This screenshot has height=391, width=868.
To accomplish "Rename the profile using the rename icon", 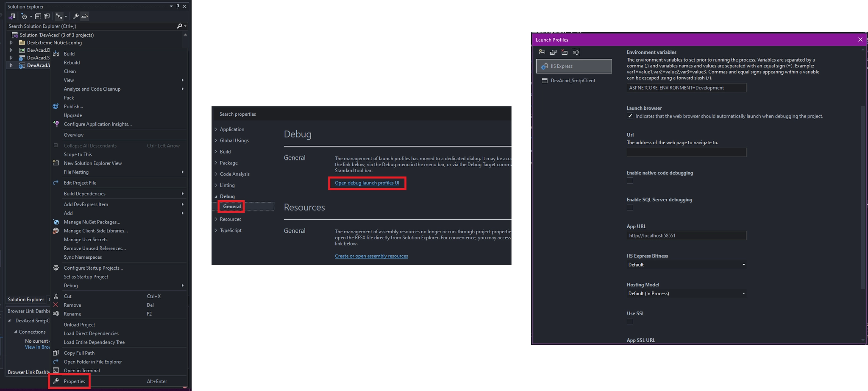I will click(x=576, y=53).
